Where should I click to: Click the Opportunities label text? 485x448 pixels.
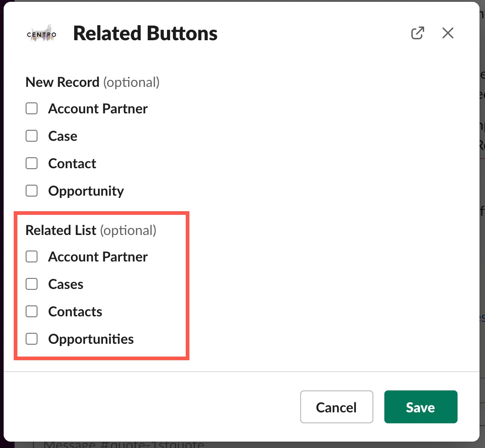click(91, 339)
